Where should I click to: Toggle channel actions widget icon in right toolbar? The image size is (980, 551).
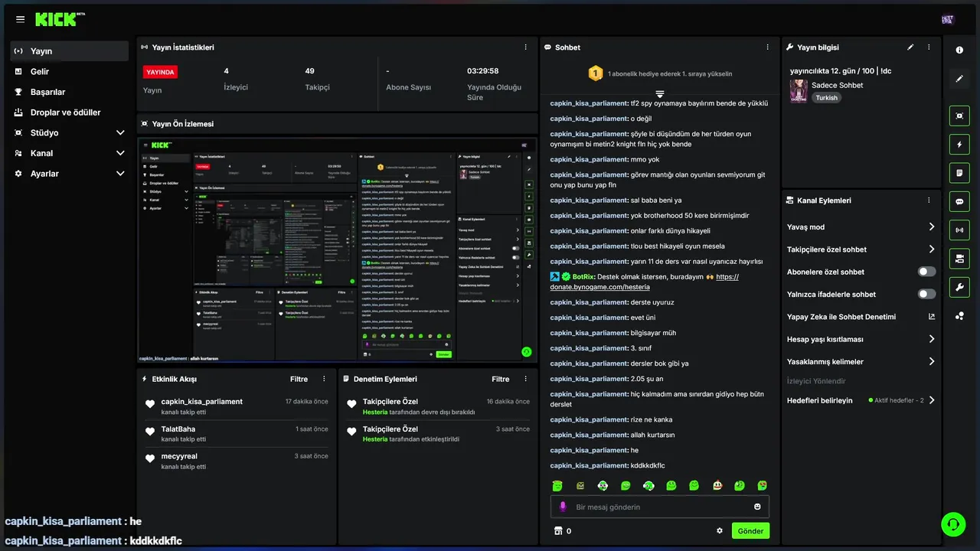pyautogui.click(x=959, y=259)
